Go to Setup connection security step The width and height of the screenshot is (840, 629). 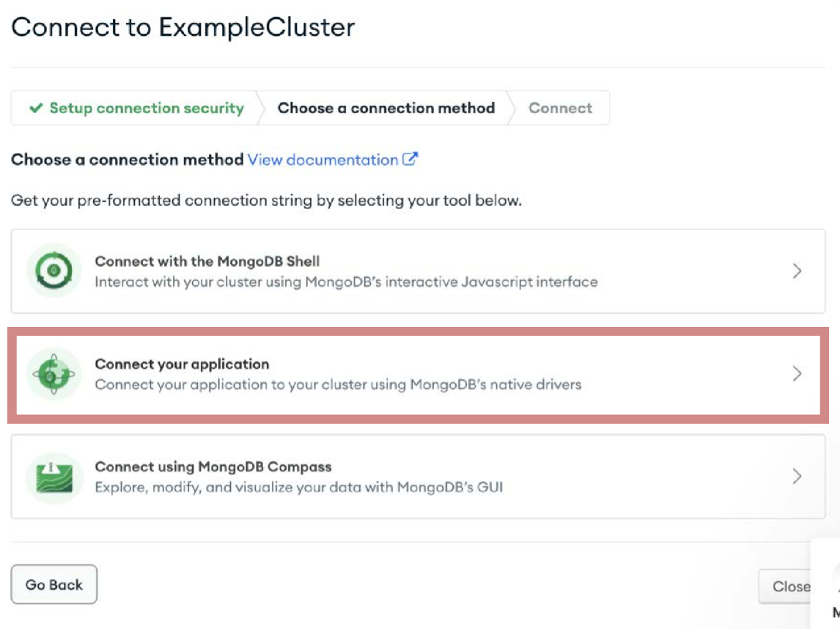click(136, 108)
